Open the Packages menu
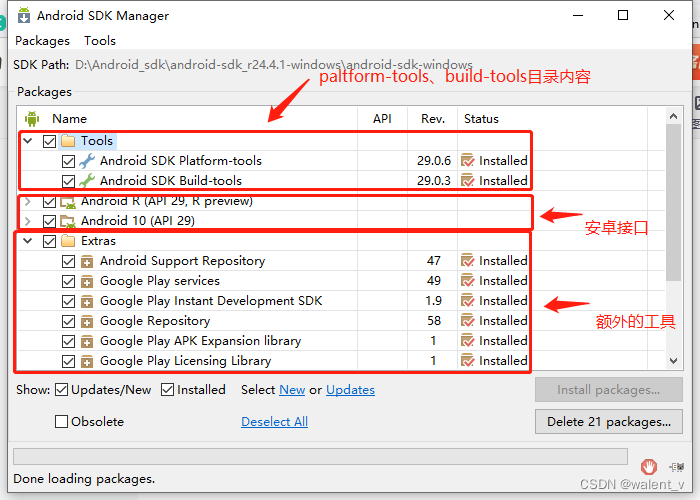Image resolution: width=700 pixels, height=500 pixels. coord(42,41)
